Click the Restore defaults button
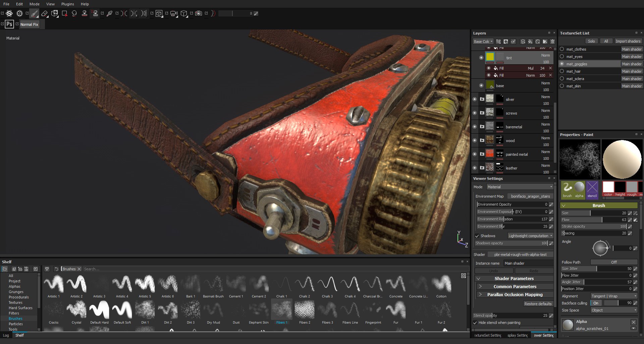The image size is (644, 344). pyautogui.click(x=538, y=304)
